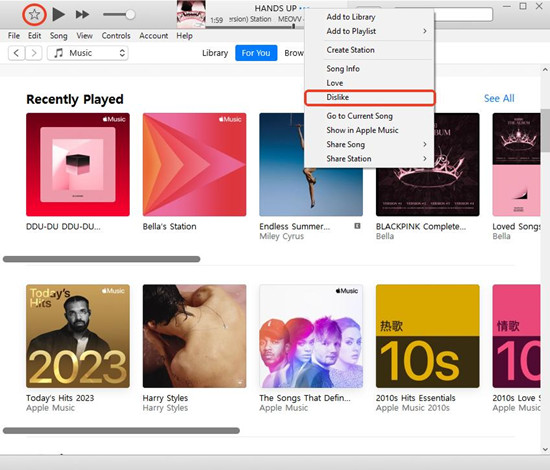Open the 2010s Love playlist cover
Viewport: 550px width, 470px height.
(516, 336)
